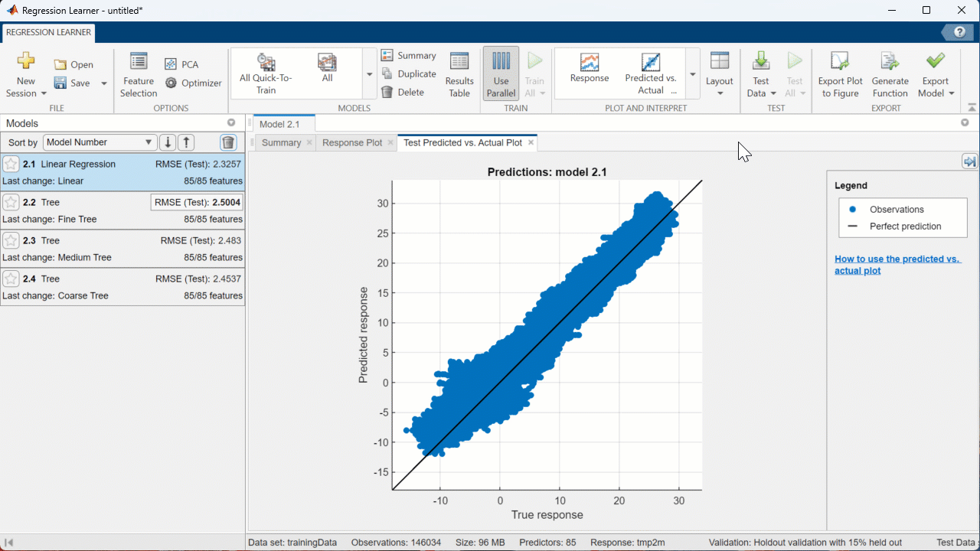The image size is (980, 551).
Task: Show the Response plot
Action: (590, 73)
